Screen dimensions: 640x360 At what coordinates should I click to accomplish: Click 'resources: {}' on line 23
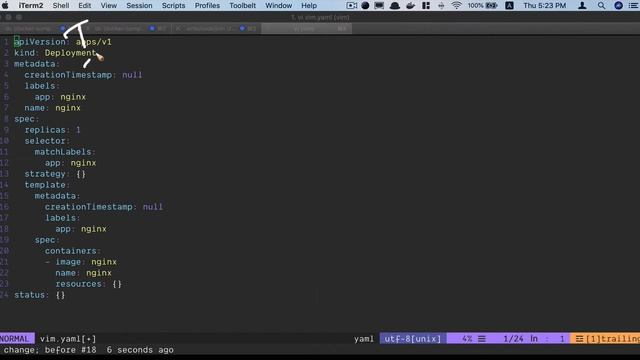coord(89,284)
